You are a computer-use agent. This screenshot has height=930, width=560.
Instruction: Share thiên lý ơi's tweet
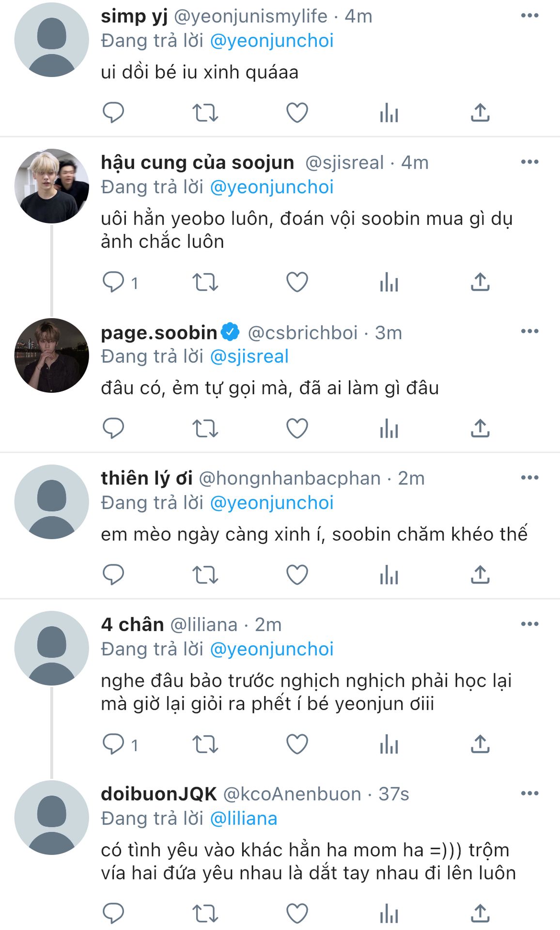tap(480, 575)
